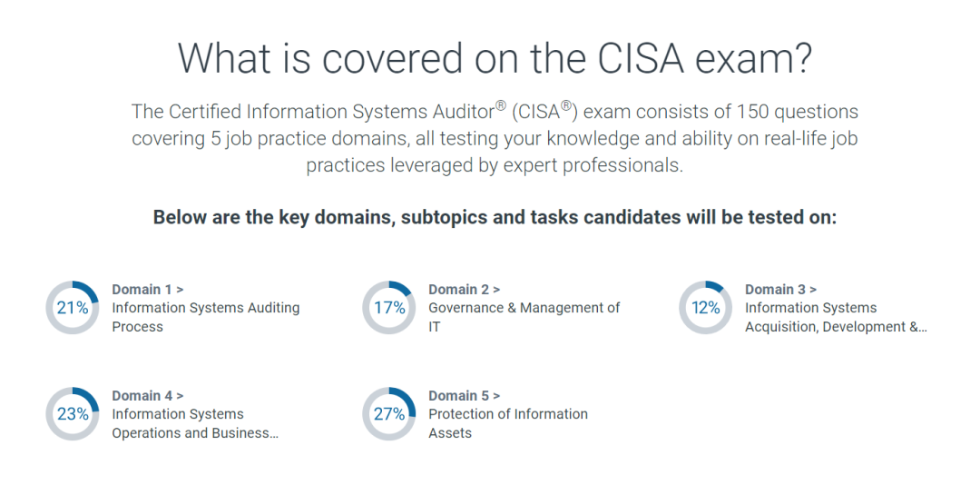Screen dimensions: 980x485
Task: Expand the Domain 2 > heading
Action: click(465, 289)
